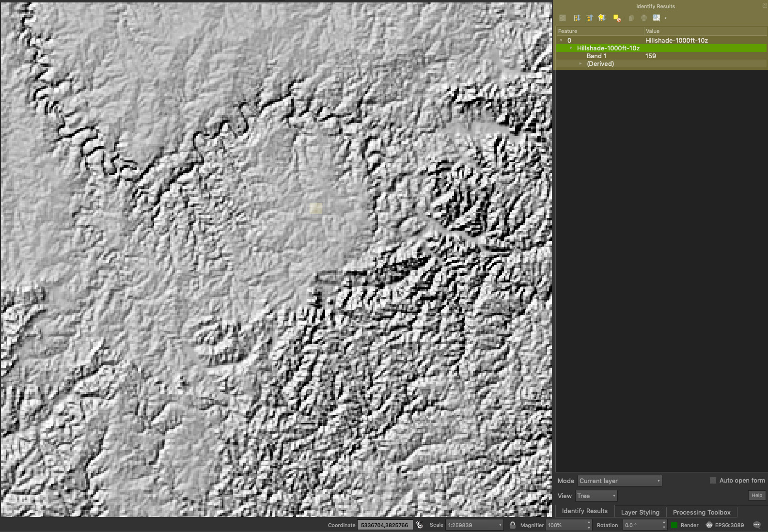Click the Rotation value field
768x532 pixels.
[x=642, y=525]
